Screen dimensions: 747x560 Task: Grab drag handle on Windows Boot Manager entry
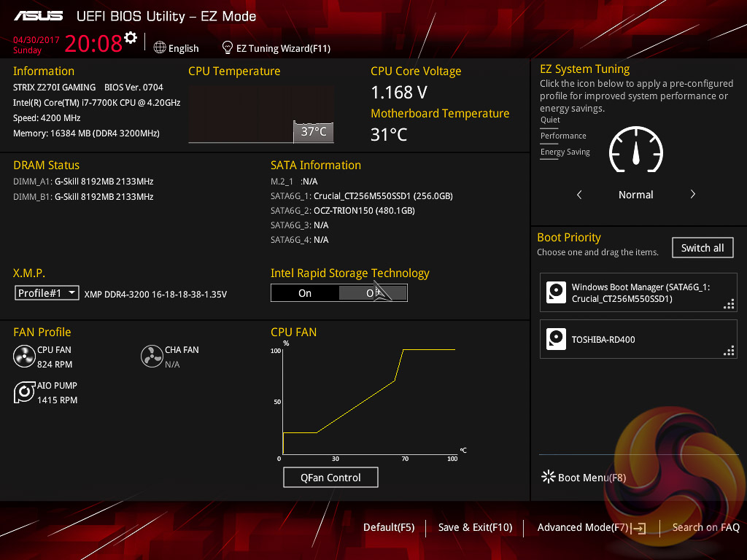point(729,304)
